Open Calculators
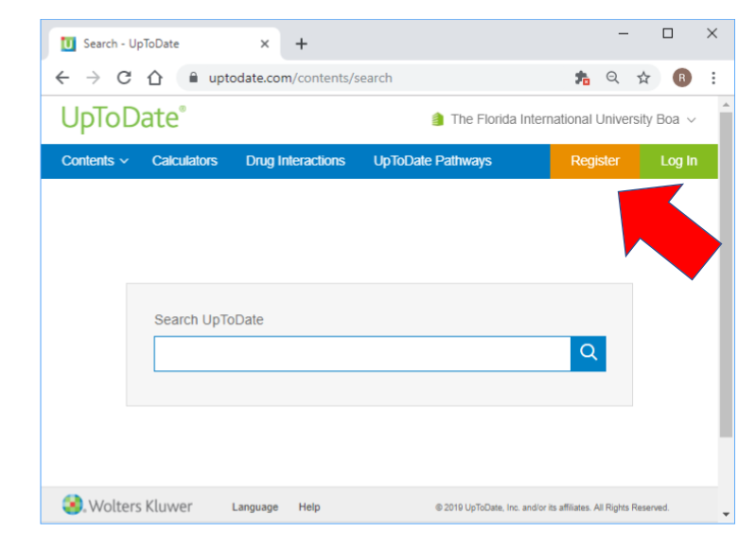The width and height of the screenshot is (756, 533). (x=185, y=161)
